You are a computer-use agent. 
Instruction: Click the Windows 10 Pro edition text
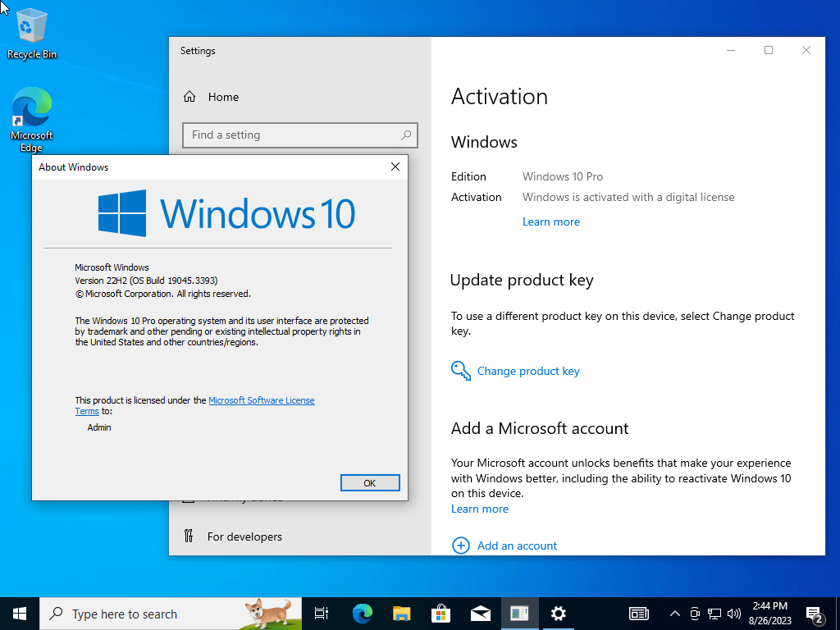(x=563, y=176)
